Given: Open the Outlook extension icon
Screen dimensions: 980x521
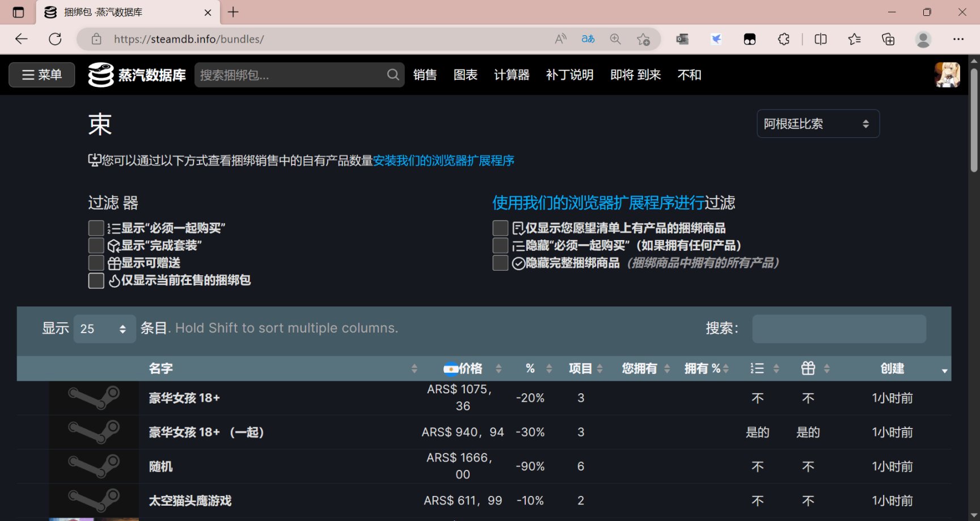Looking at the screenshot, I should 682,39.
